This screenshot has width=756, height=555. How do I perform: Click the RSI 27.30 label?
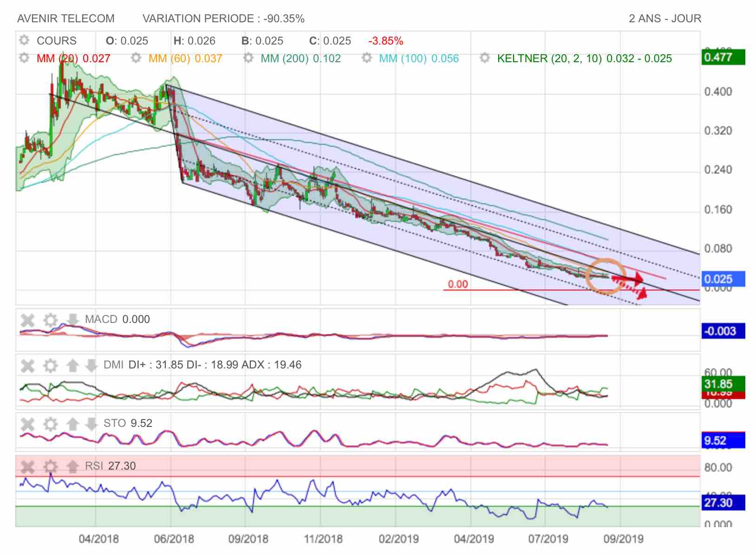coord(110,466)
